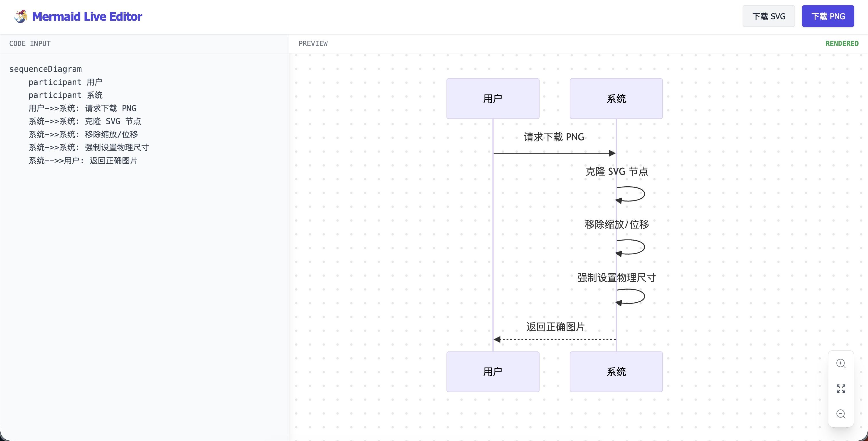Click the 下载 PNG button

point(828,16)
